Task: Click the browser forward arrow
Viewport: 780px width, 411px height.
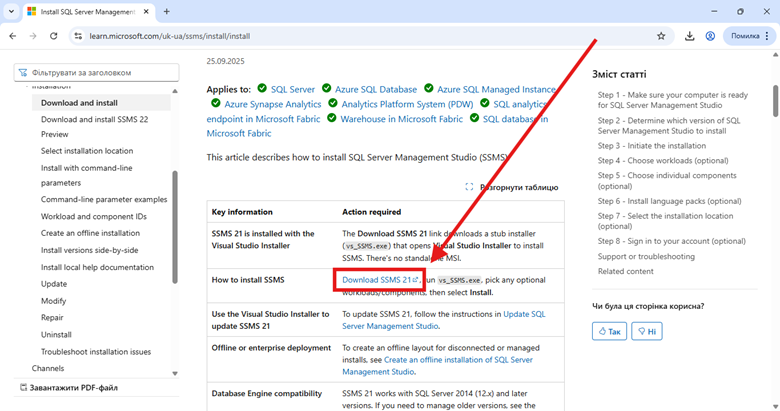Action: (x=33, y=36)
